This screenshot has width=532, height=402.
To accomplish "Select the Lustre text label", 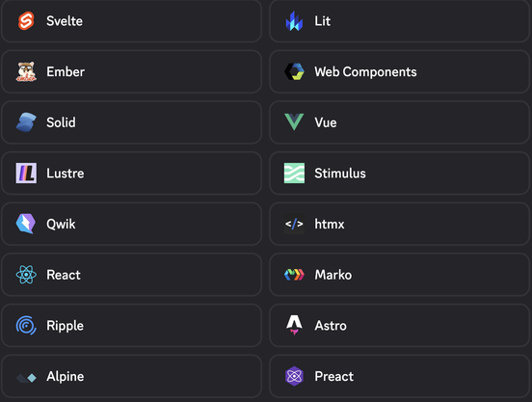I will coord(66,173).
